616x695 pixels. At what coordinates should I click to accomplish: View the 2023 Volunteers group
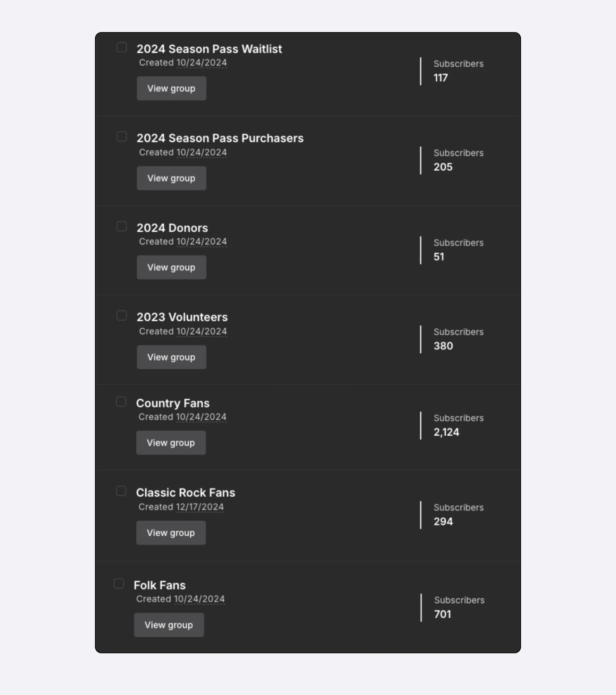pos(171,357)
